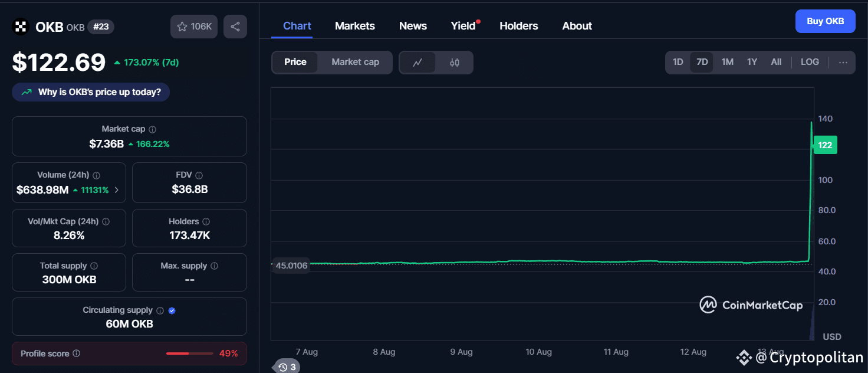Screen dimensions: 868x373
Task: Click the 10 Aug date on chart axis
Action: [x=539, y=352]
